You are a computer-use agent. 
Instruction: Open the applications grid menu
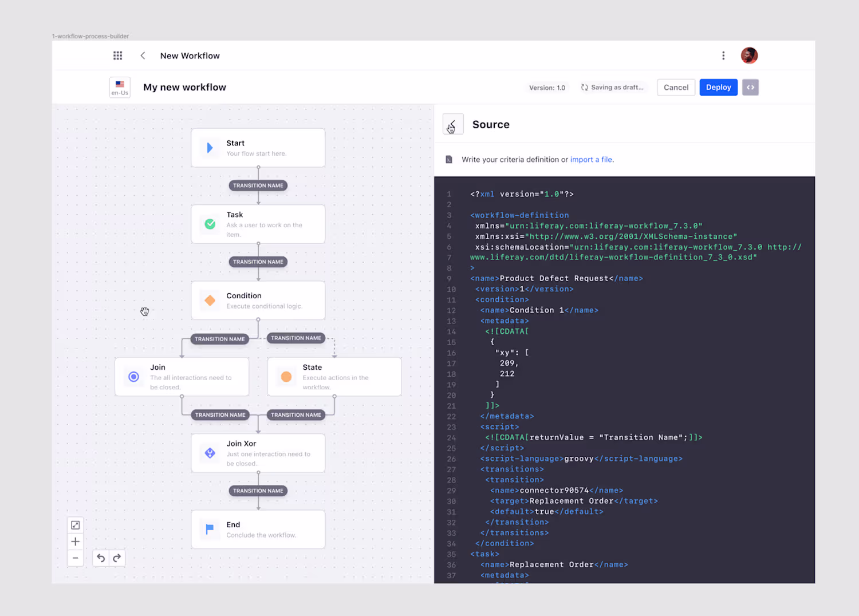117,56
